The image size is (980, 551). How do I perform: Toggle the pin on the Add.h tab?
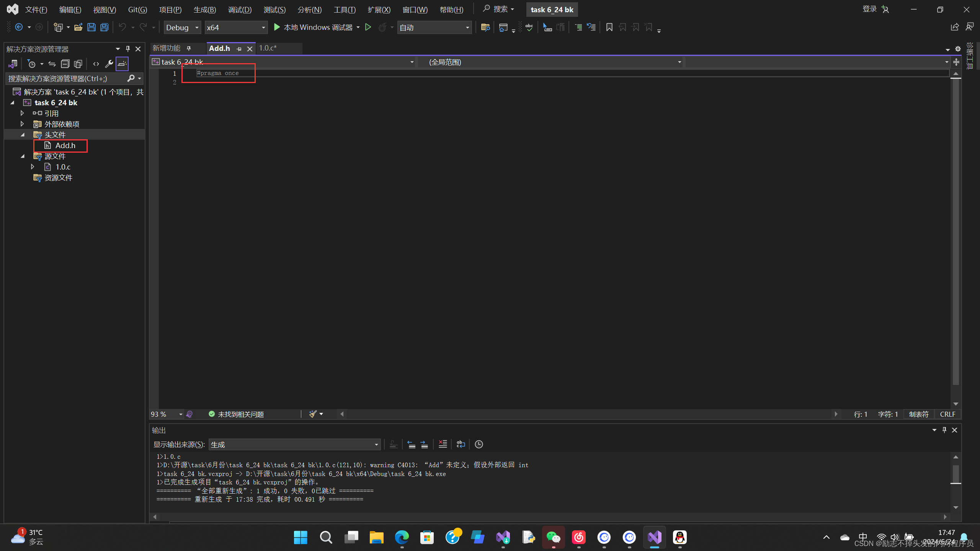(x=239, y=49)
